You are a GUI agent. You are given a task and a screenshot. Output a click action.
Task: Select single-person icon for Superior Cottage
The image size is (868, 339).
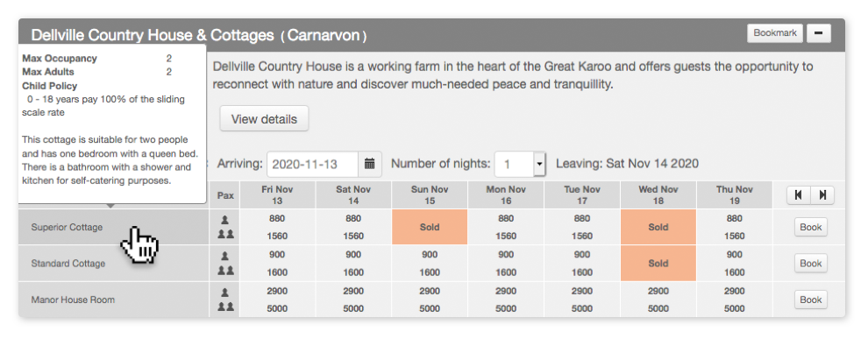pyautogui.click(x=224, y=220)
